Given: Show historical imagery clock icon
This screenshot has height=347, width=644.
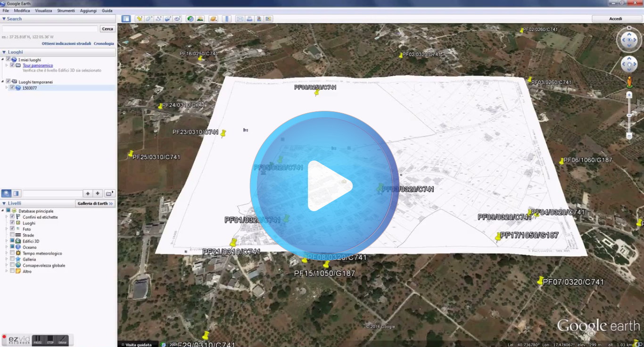Looking at the screenshot, I should (190, 19).
